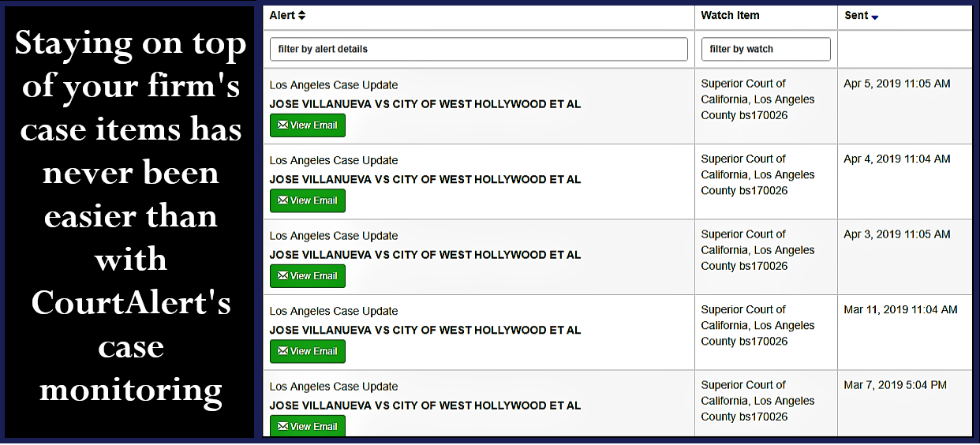Click 'Los Angeles Case Update' in the Mar 7 row
The height and width of the screenshot is (445, 980).
pos(334,387)
